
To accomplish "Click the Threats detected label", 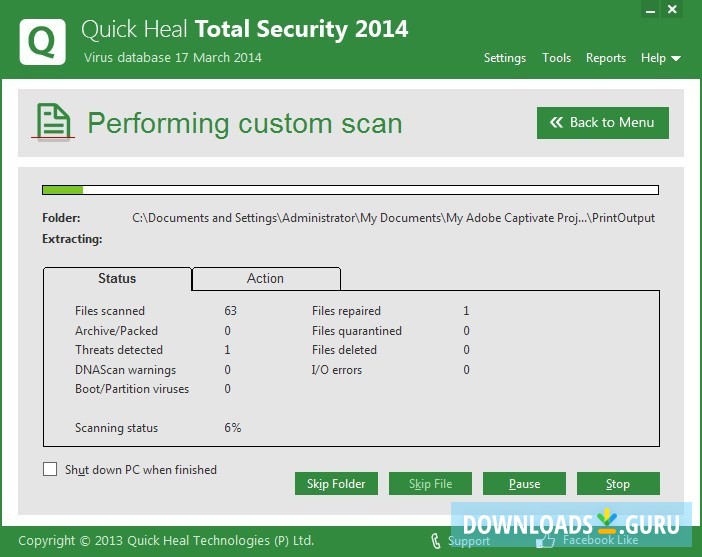I will [x=119, y=350].
